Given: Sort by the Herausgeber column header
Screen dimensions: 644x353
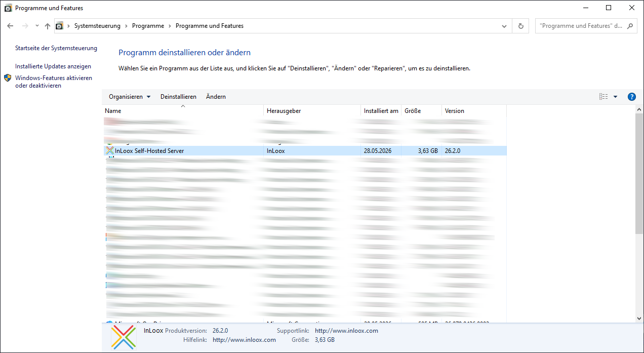Looking at the screenshot, I should (312, 110).
